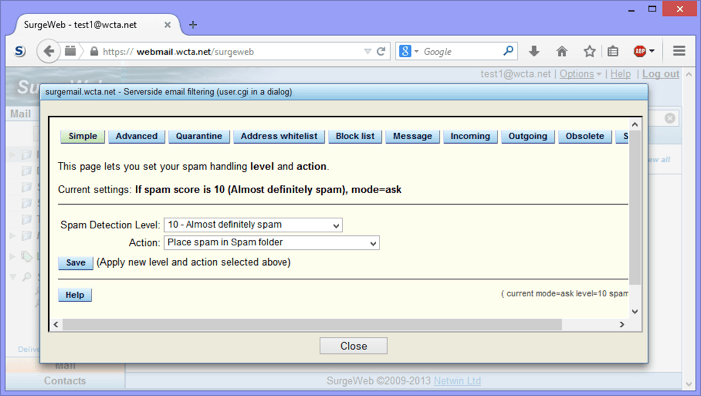Click the dialog horizontal scrollbar thumb
The width and height of the screenshot is (701, 396).
(x=312, y=324)
